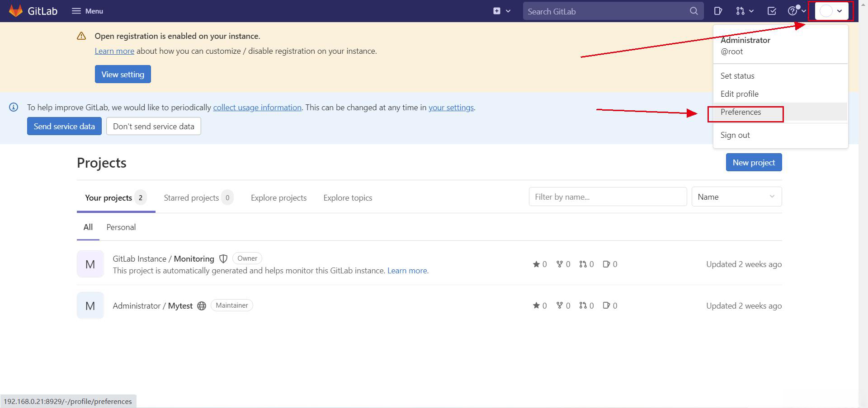Click the Monitoring project star count icon
Viewport: 868px width, 408px height.
536,264
